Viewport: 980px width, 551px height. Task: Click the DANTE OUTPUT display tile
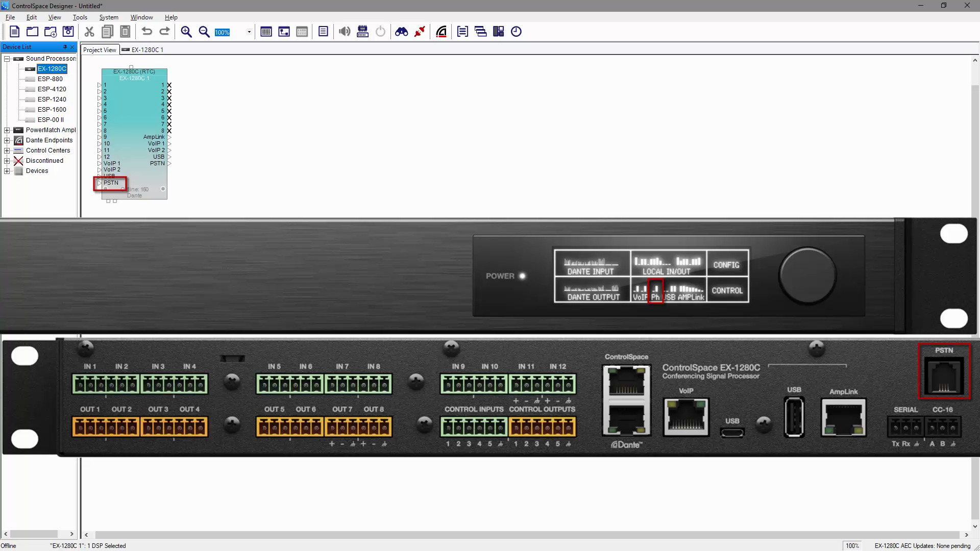(x=592, y=290)
